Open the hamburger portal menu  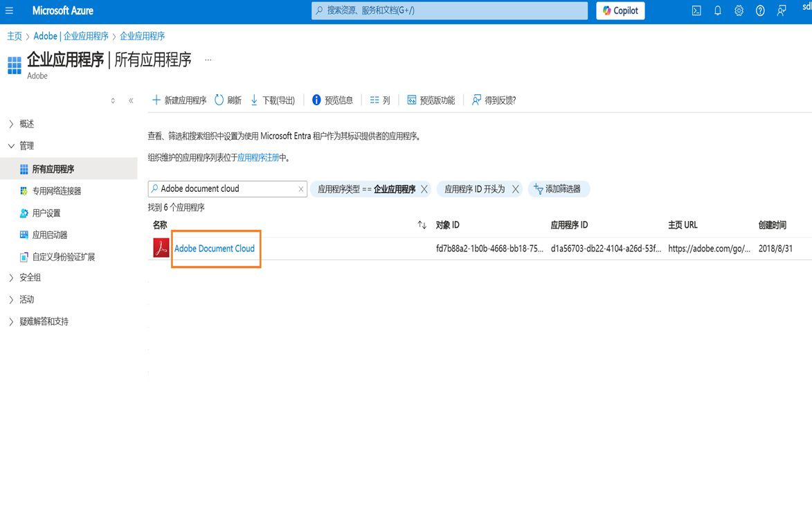coord(9,10)
